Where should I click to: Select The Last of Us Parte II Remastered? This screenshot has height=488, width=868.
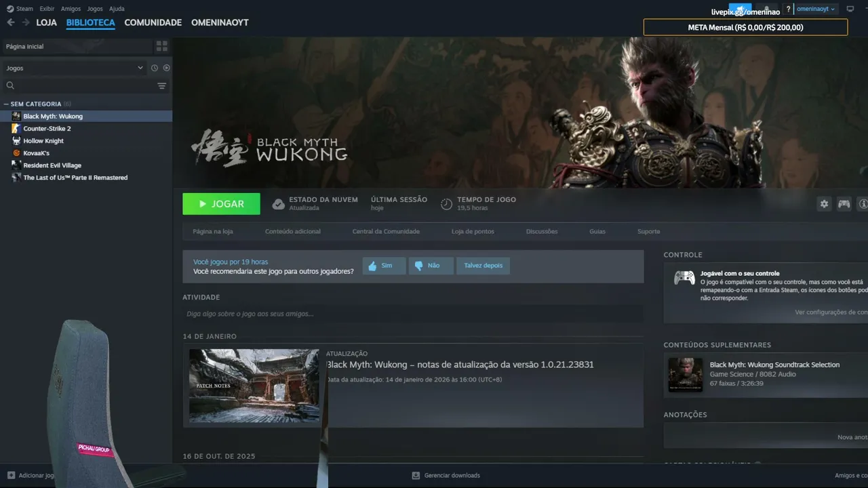86,178
